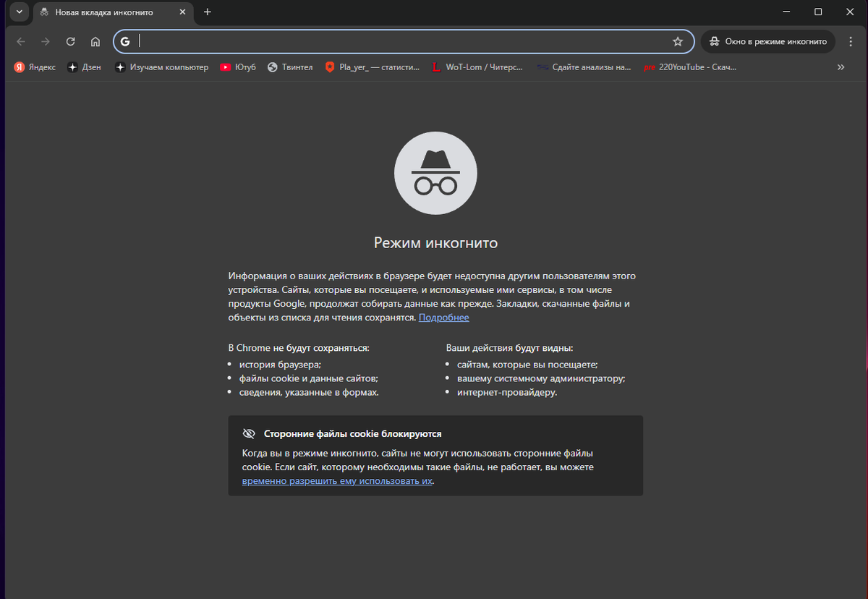Open the 'Изучаем компьютер' bookmark
868x599 pixels.
click(x=161, y=67)
